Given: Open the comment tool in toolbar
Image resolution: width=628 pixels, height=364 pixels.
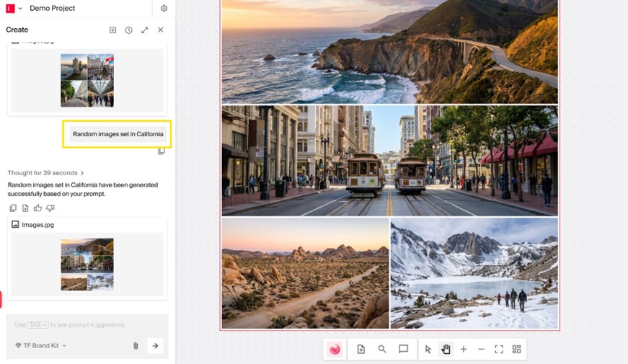Looking at the screenshot, I should pyautogui.click(x=403, y=349).
